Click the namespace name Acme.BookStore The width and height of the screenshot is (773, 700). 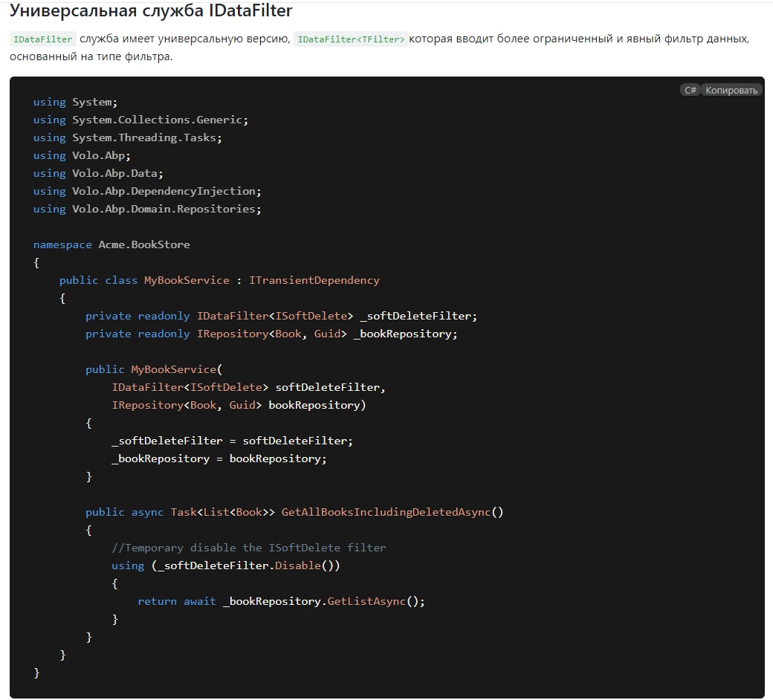click(144, 244)
